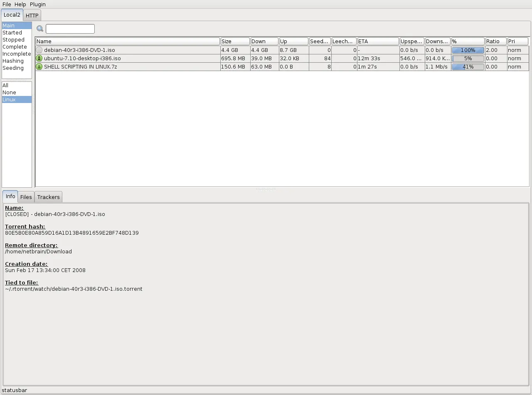Click the search magnifier icon

[39, 28]
